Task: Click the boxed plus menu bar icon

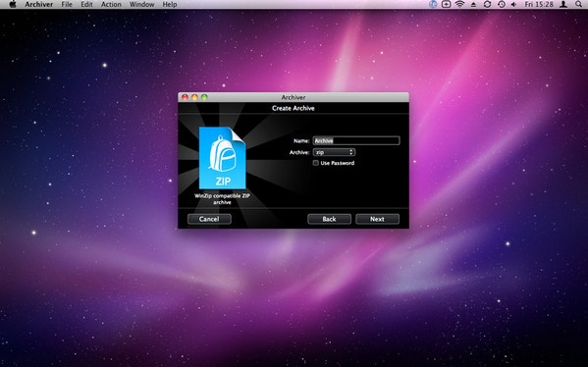Action: tap(446, 5)
